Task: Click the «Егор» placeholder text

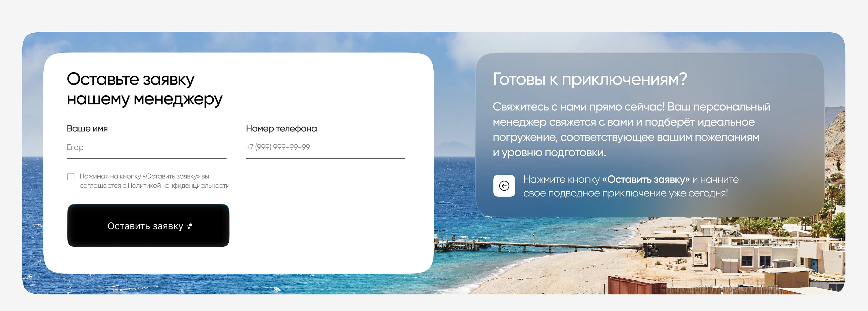Action: [75, 147]
